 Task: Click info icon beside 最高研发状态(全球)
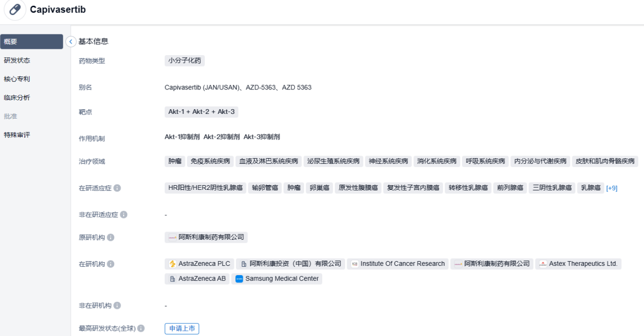(x=141, y=329)
